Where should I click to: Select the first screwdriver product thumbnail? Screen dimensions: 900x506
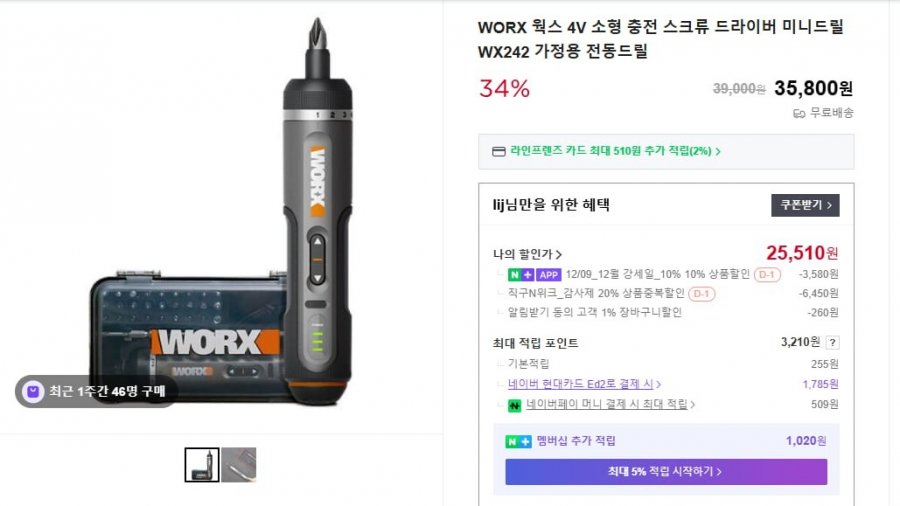pyautogui.click(x=201, y=464)
